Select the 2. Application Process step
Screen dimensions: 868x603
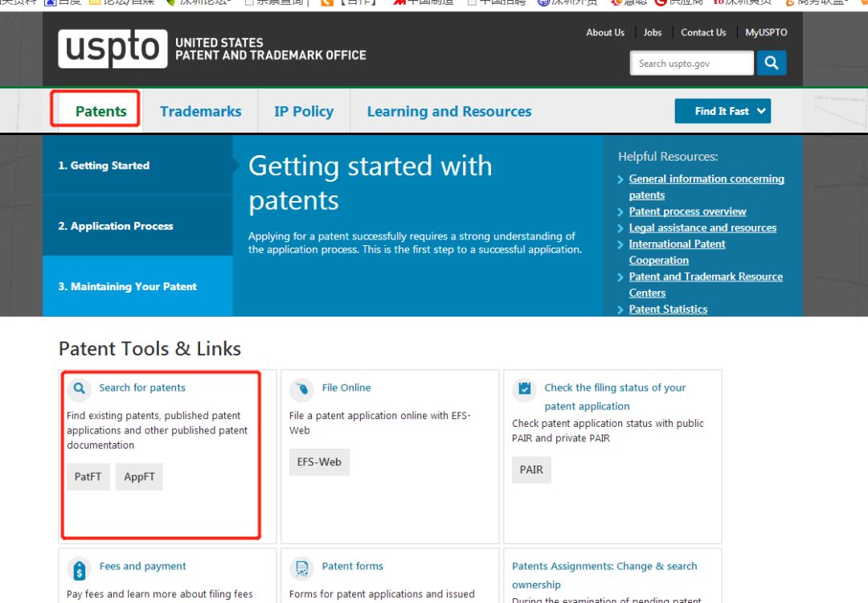tap(137, 225)
